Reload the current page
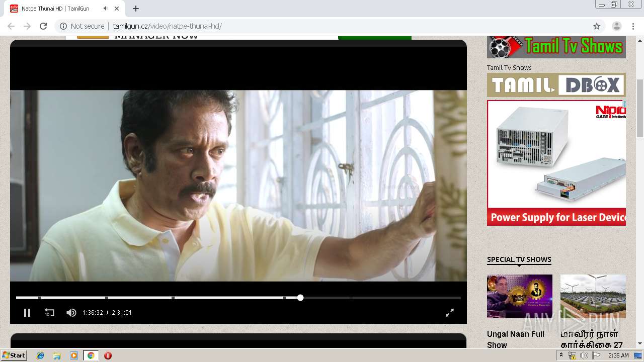644x362 pixels. tap(43, 26)
